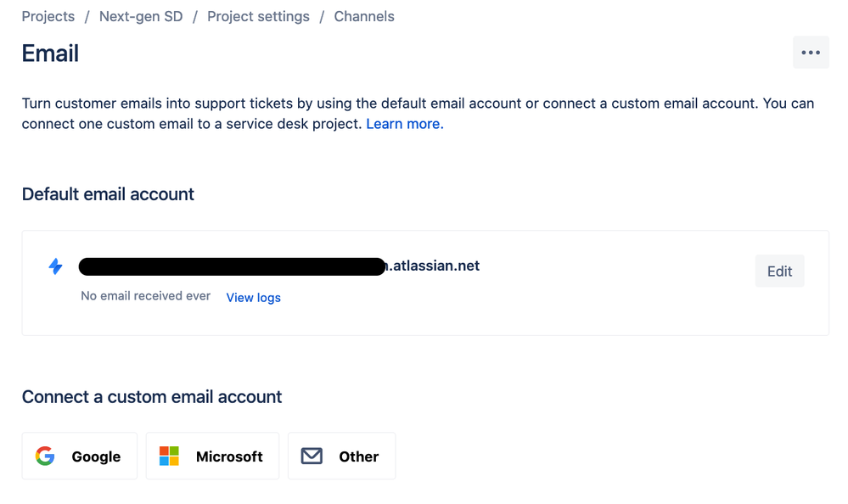Click the Google logo icon

pyautogui.click(x=45, y=456)
